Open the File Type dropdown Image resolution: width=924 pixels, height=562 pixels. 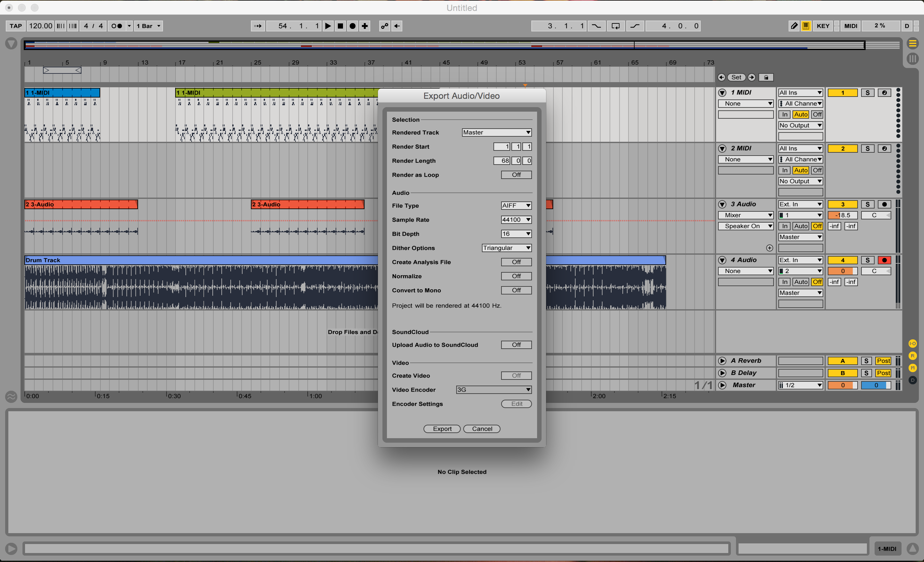(x=516, y=205)
